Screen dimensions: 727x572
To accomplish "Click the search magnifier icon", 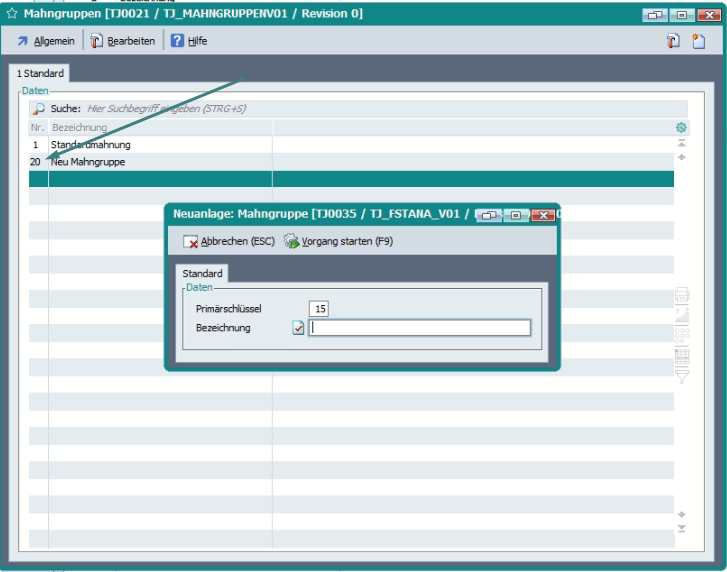I will [38, 108].
